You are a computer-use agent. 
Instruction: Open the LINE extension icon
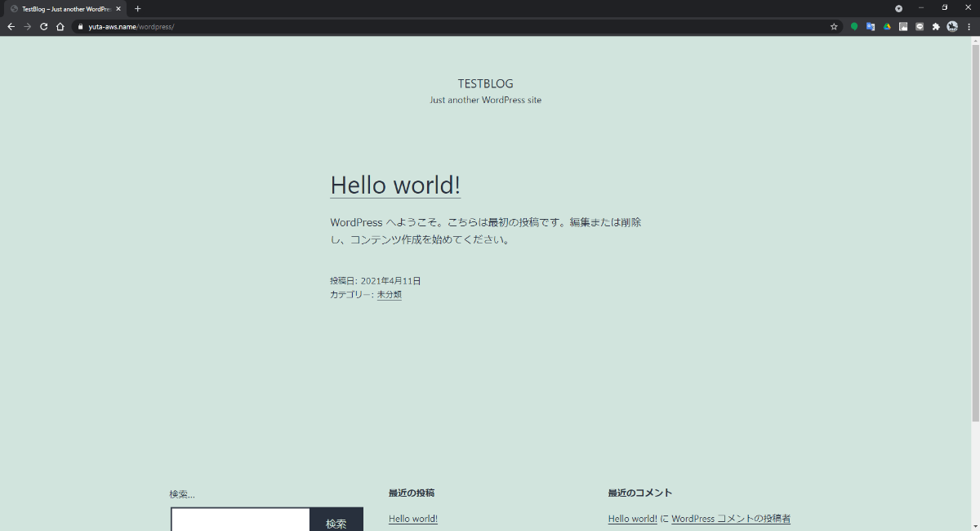pos(920,26)
